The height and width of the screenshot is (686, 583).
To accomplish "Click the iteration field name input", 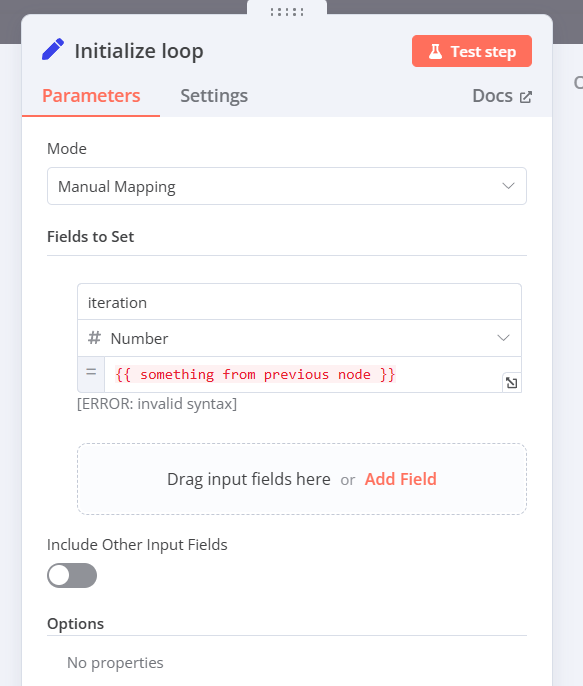I will (300, 302).
